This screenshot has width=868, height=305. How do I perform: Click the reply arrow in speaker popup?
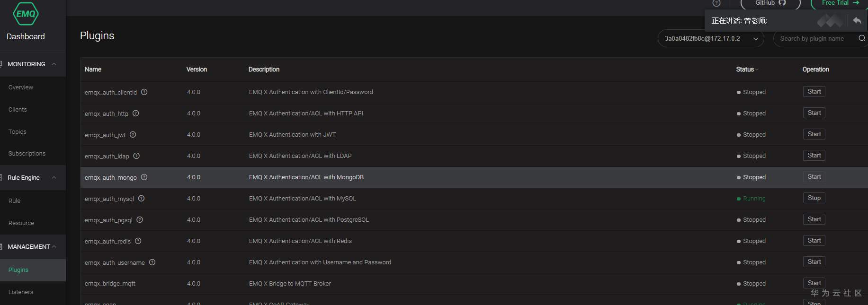[857, 20]
